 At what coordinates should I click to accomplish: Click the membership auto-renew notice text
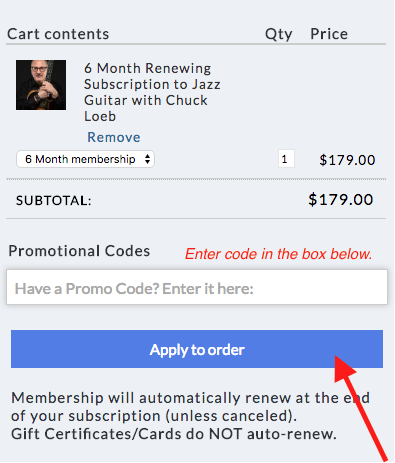tap(190, 407)
